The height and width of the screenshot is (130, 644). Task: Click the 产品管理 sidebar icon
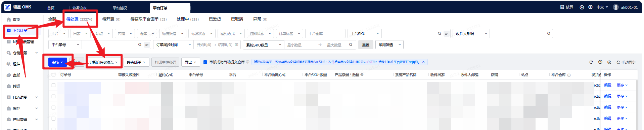click(9, 120)
